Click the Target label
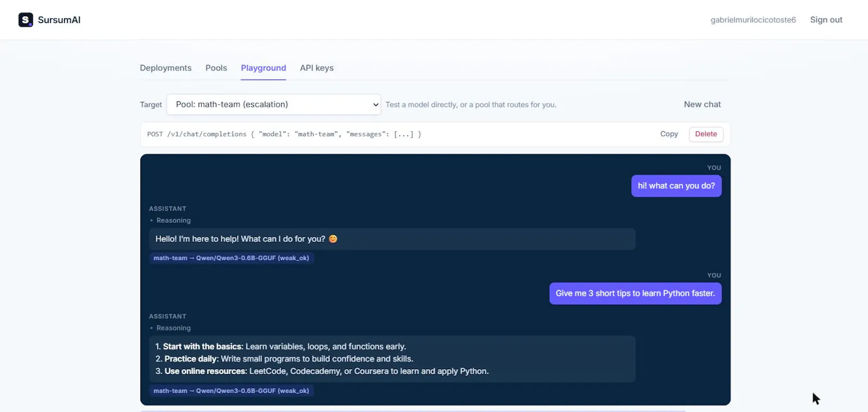This screenshot has width=868, height=412. pyautogui.click(x=151, y=105)
